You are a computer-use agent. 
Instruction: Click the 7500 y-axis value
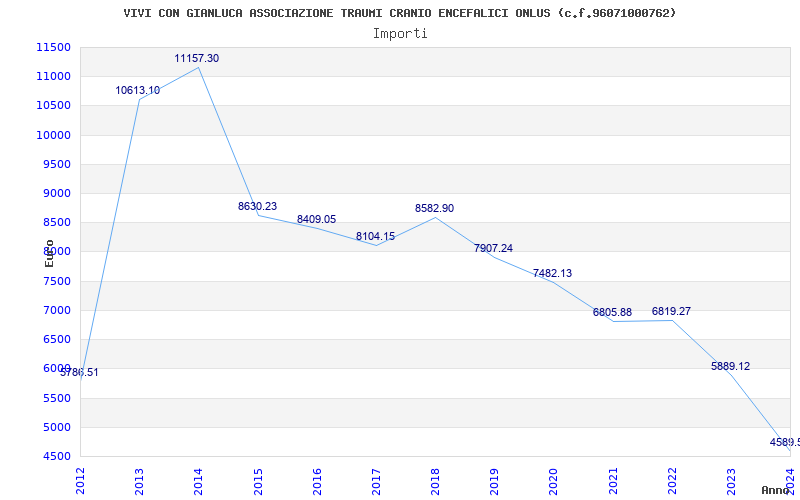coord(56,281)
